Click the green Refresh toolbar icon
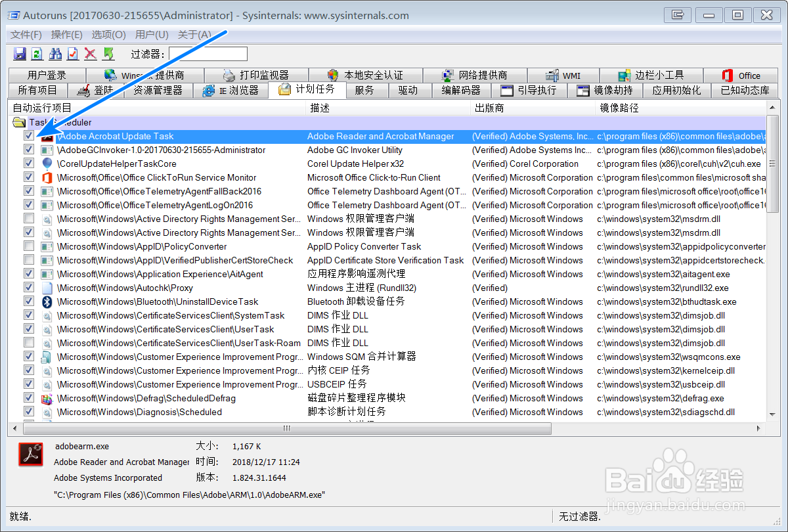This screenshot has width=788, height=532. pos(37,54)
